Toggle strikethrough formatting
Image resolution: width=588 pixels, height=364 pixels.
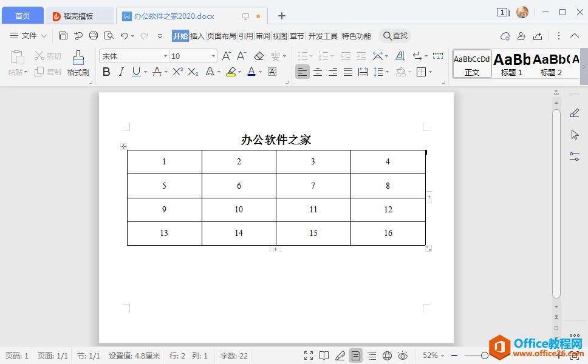[157, 72]
